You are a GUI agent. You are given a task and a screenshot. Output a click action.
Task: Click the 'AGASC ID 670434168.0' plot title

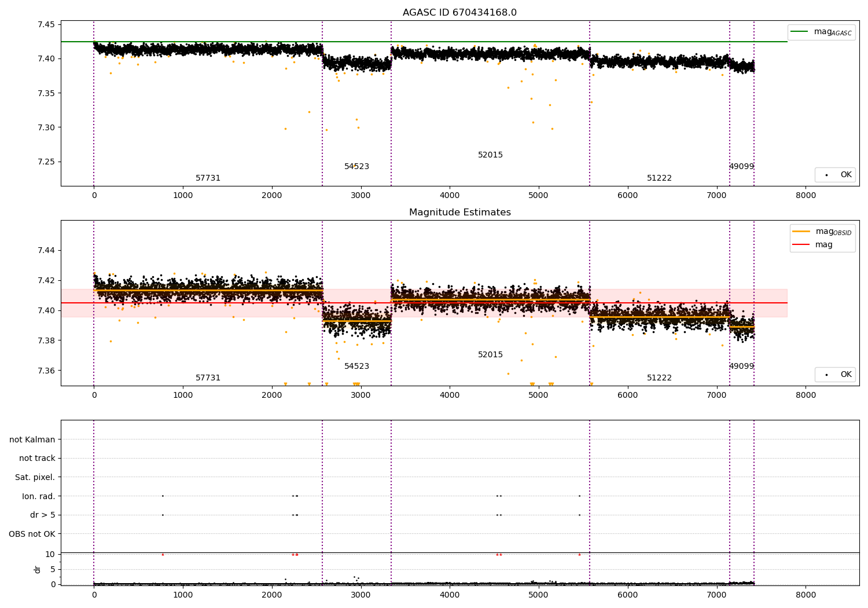pyautogui.click(x=459, y=13)
